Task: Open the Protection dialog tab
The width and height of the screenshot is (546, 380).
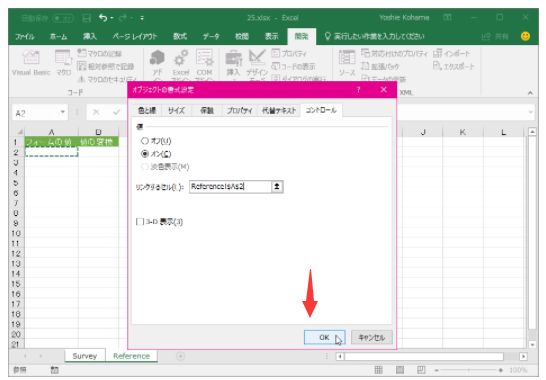Action: click(x=206, y=110)
